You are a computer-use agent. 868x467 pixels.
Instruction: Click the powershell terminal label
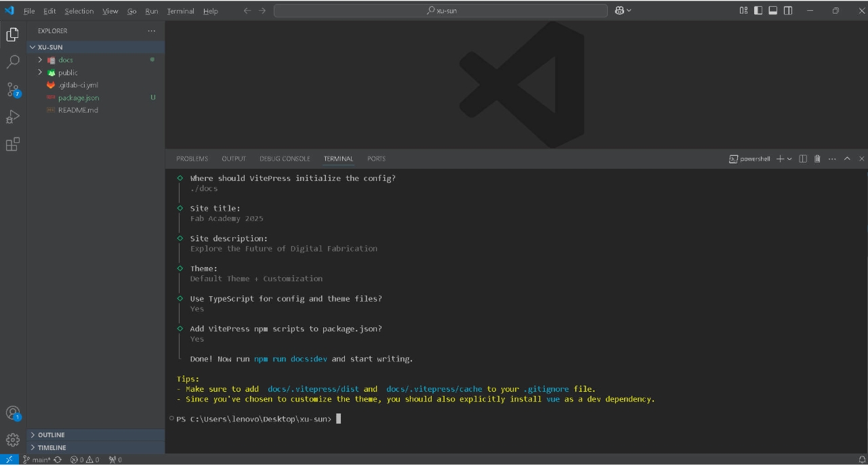tap(749, 159)
